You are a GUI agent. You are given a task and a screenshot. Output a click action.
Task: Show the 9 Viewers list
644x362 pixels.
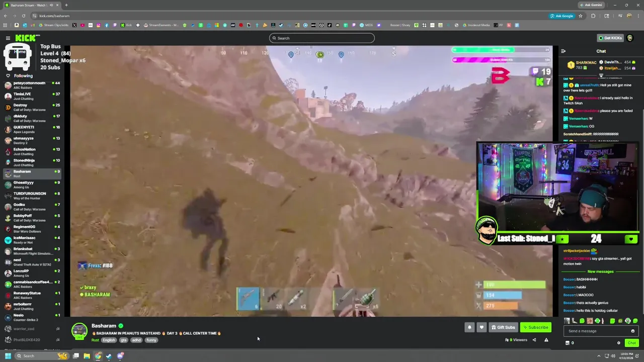(516, 340)
